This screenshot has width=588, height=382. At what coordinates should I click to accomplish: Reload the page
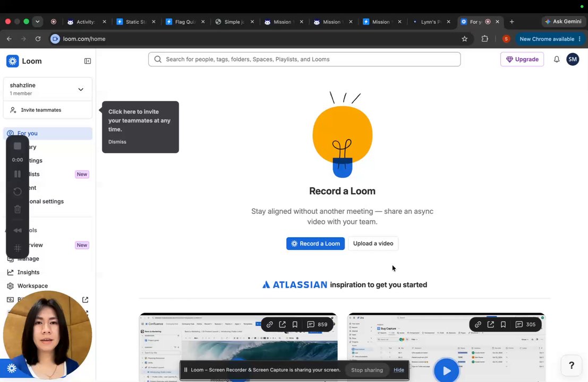(x=38, y=39)
